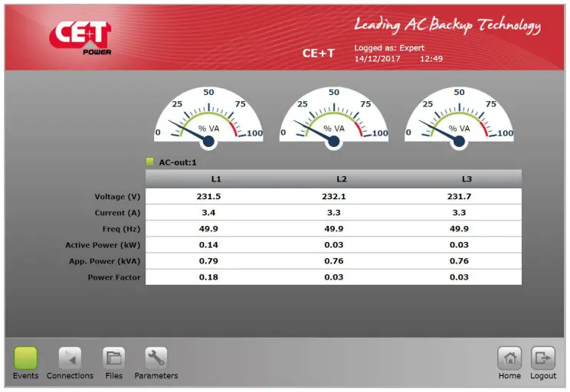570x392 pixels.
Task: Click the L3 % VA gauge
Action: 459,117
